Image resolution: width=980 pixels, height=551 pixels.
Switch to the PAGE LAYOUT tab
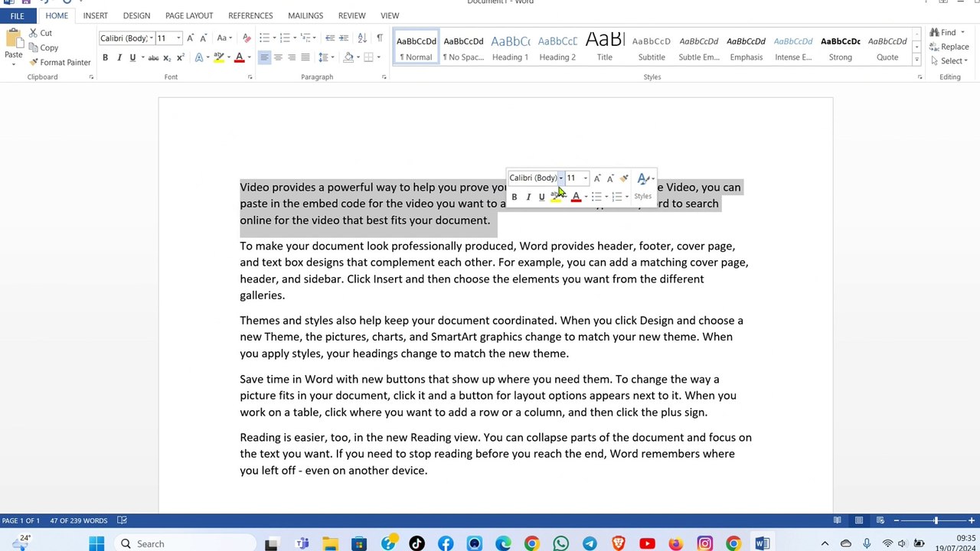pos(189,15)
